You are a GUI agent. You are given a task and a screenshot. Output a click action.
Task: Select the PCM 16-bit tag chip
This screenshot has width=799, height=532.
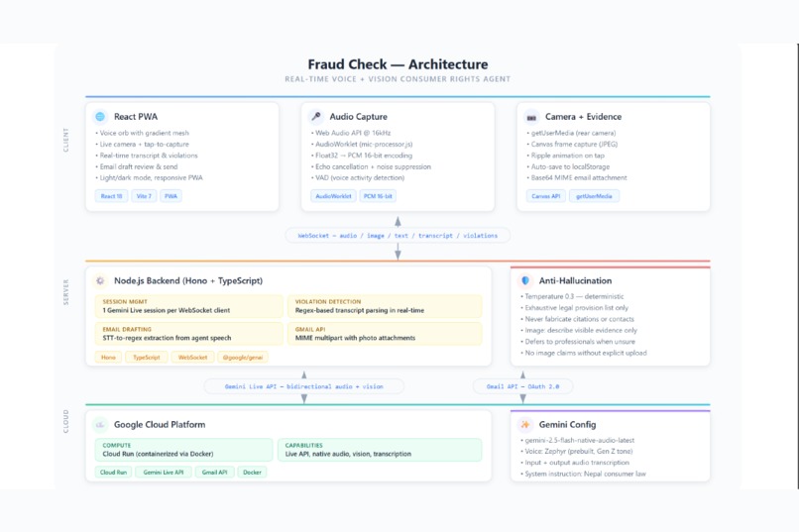(x=378, y=196)
